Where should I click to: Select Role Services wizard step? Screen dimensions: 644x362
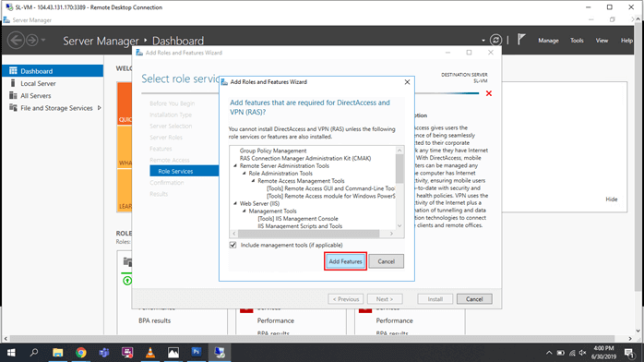tap(184, 171)
